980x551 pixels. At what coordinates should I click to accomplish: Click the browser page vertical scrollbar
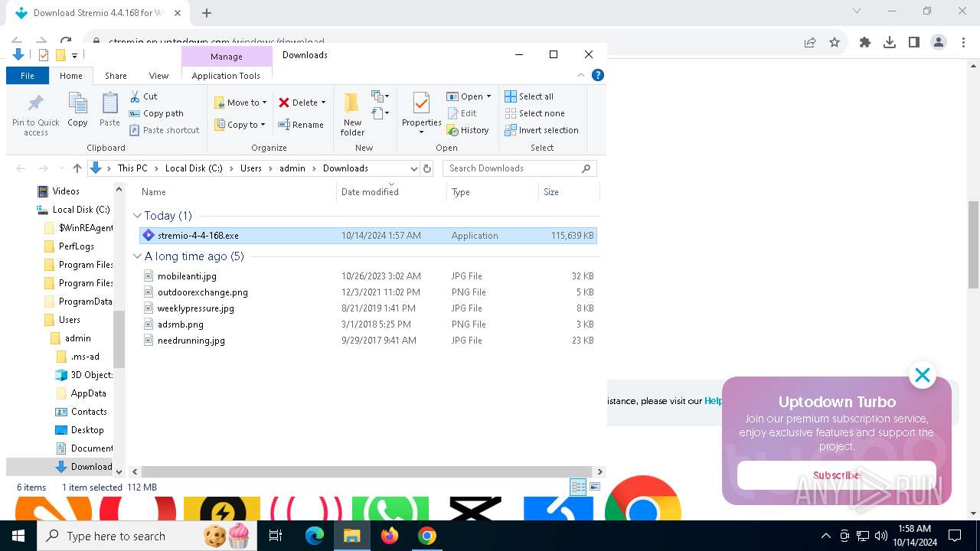[973, 245]
